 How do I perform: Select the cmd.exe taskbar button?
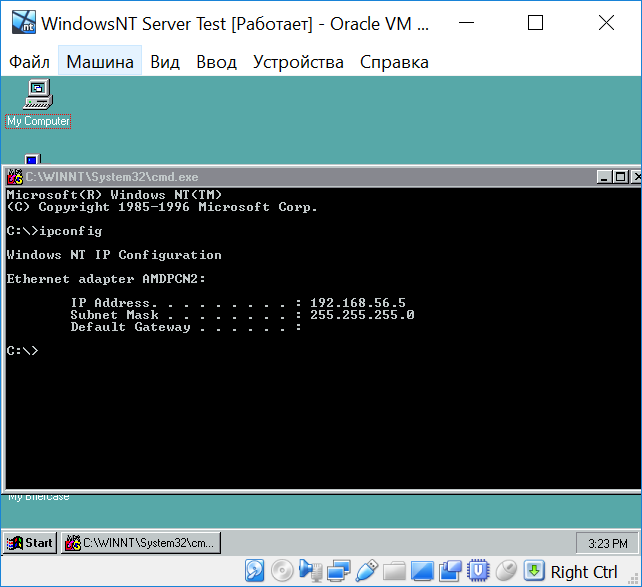[x=141, y=543]
